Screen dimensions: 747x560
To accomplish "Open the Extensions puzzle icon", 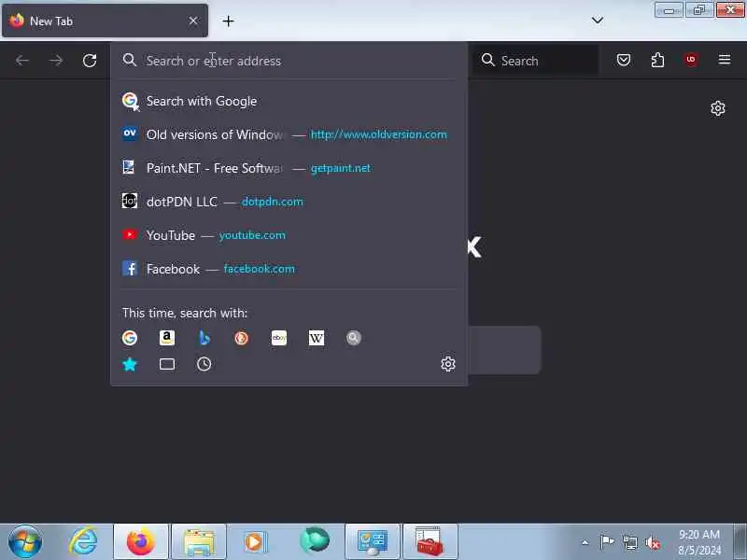I will [657, 60].
